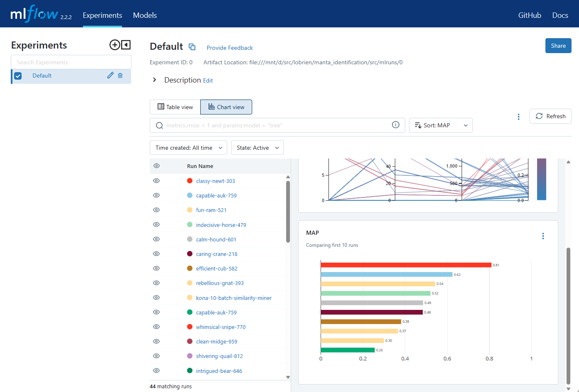The height and width of the screenshot is (392, 579).
Task: Click the Share button
Action: click(558, 46)
